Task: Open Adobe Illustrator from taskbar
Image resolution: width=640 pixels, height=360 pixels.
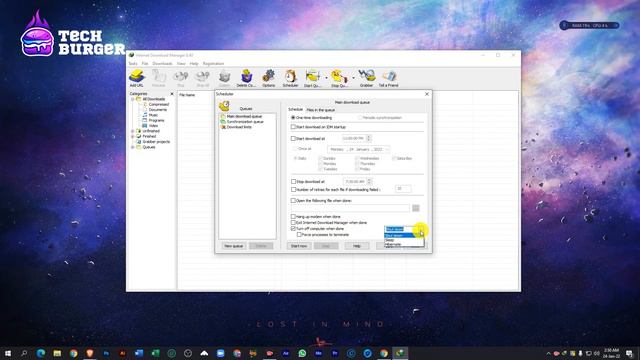Action: 122,353
